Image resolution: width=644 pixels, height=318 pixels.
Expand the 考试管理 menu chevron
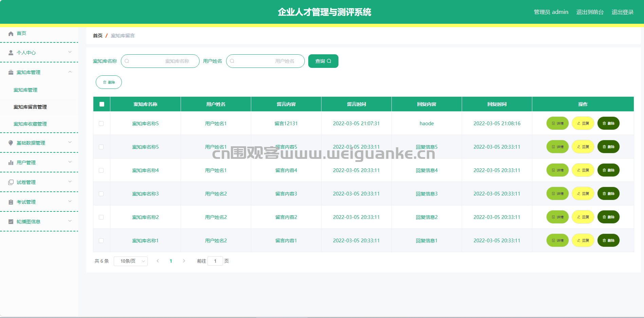70,201
